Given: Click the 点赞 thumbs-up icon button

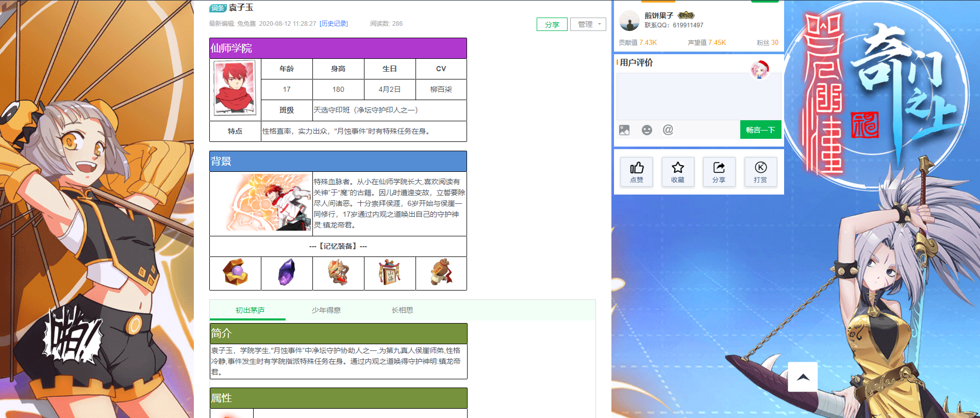Looking at the screenshot, I should (637, 172).
